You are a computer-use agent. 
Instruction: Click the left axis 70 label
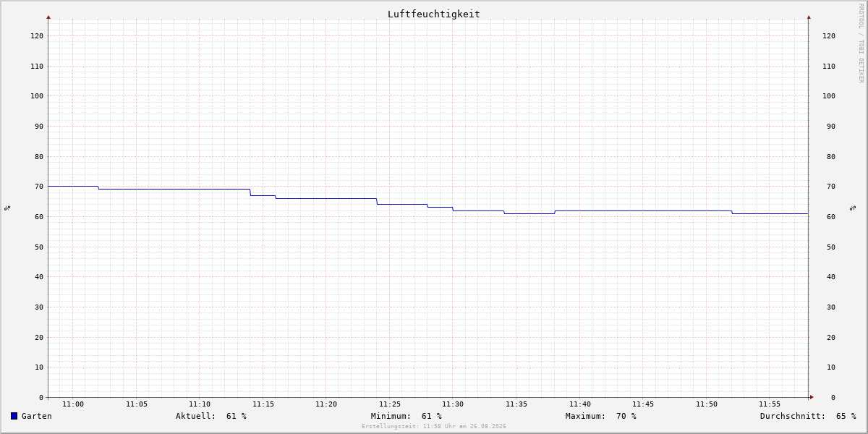pos(39,187)
